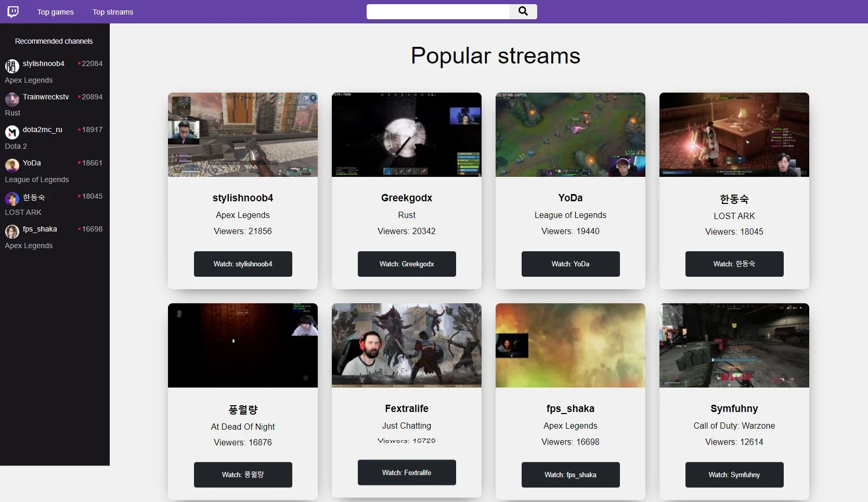This screenshot has height=502, width=868.
Task: Click Watch: stylishnoob4 button
Action: pos(243,264)
